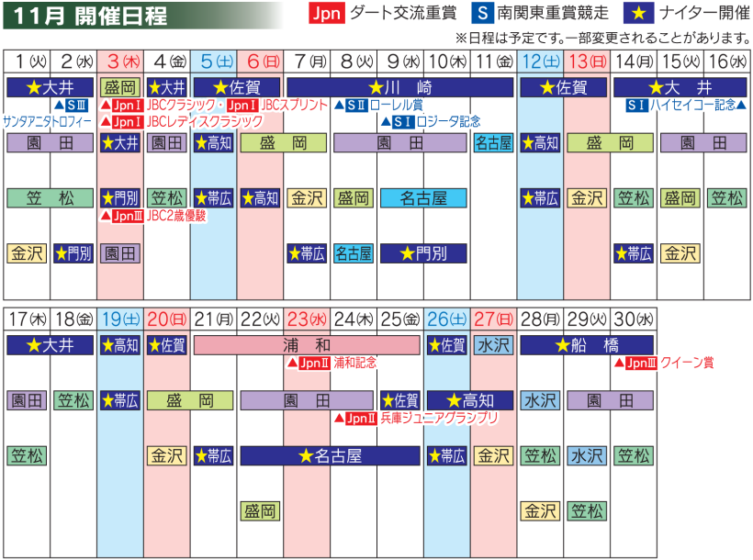This screenshot has height=560, width=753.
Task: Click the JpnII badge beside 浦和記念
Action: [315, 363]
